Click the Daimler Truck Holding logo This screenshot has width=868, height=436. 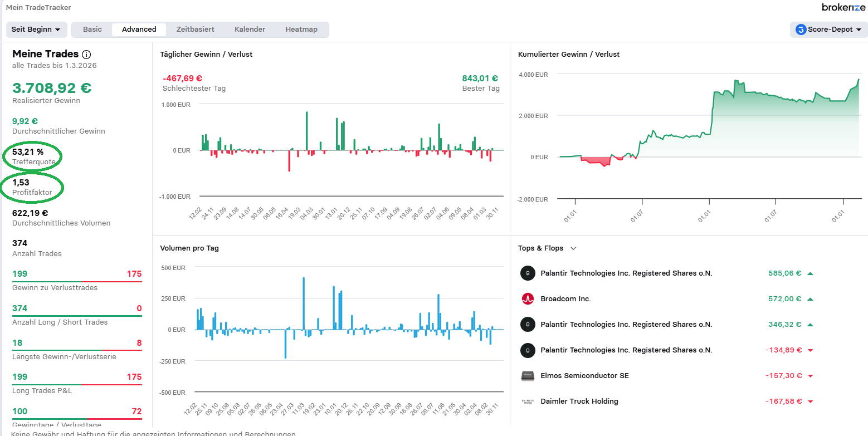coord(527,401)
